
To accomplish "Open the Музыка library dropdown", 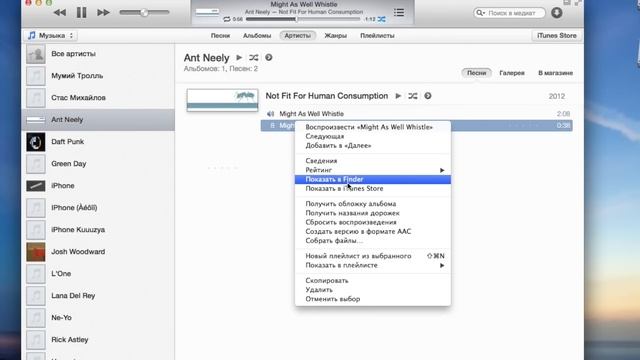I will (x=51, y=36).
